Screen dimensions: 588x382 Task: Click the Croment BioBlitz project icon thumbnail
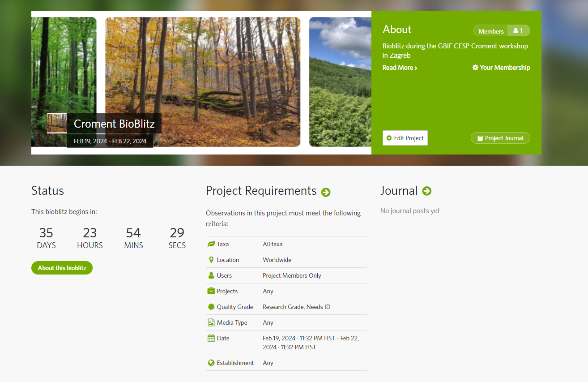coord(57,123)
